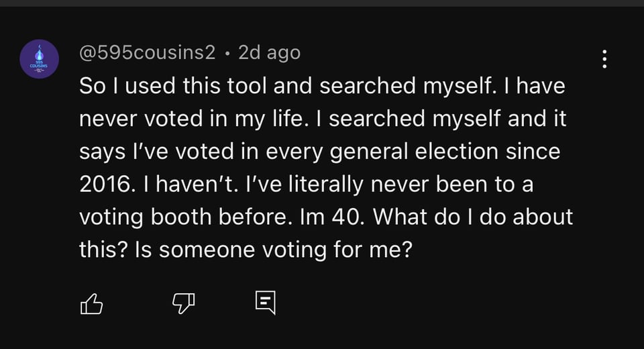Open the three-dot comment options menu
Image resolution: width=644 pixels, height=349 pixels.
[x=604, y=59]
